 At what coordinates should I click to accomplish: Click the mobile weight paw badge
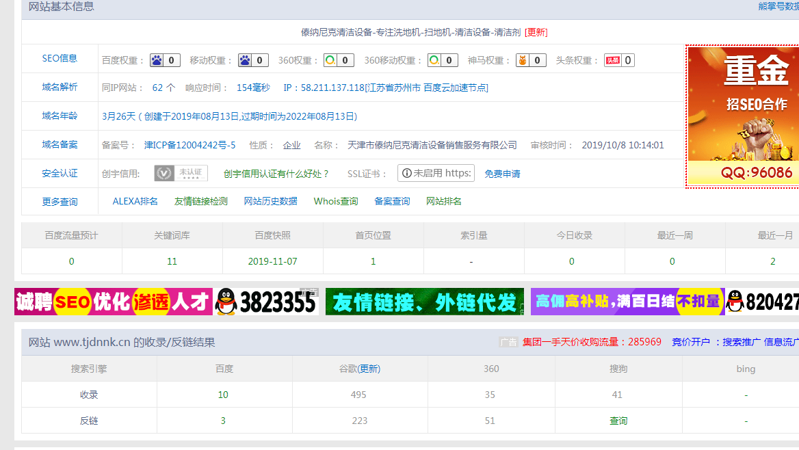[253, 60]
